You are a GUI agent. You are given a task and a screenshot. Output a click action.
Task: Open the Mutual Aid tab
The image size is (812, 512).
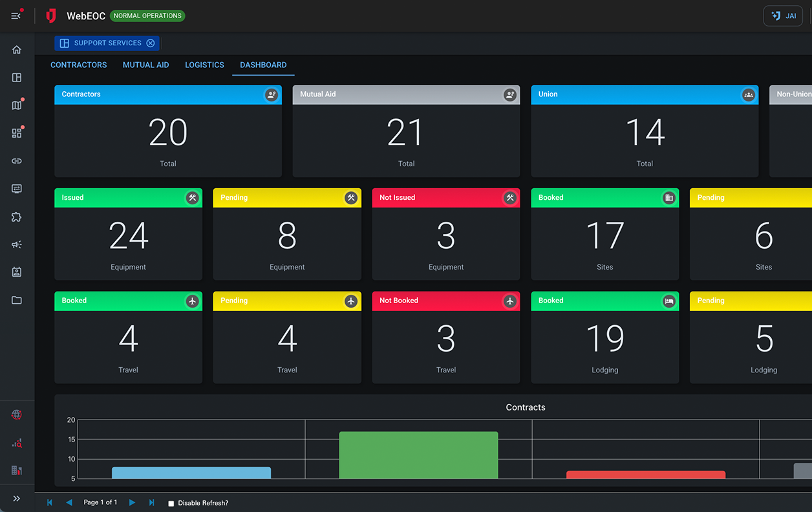145,65
